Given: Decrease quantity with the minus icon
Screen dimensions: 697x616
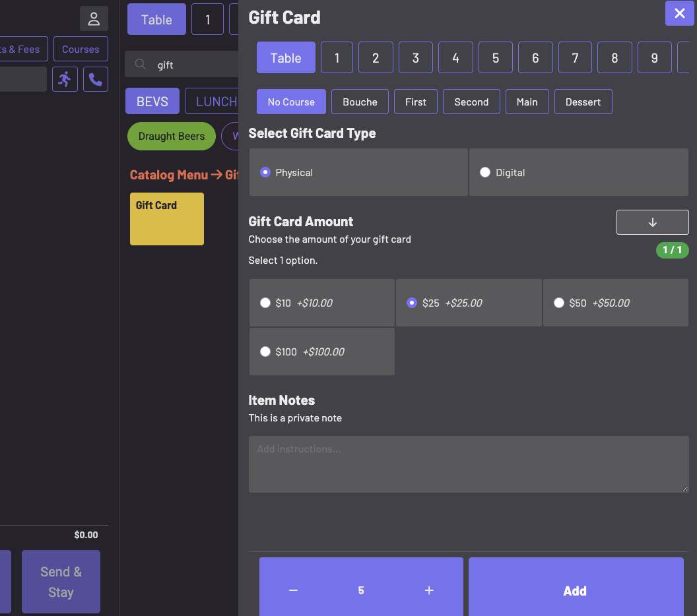Looking at the screenshot, I should 293,590.
